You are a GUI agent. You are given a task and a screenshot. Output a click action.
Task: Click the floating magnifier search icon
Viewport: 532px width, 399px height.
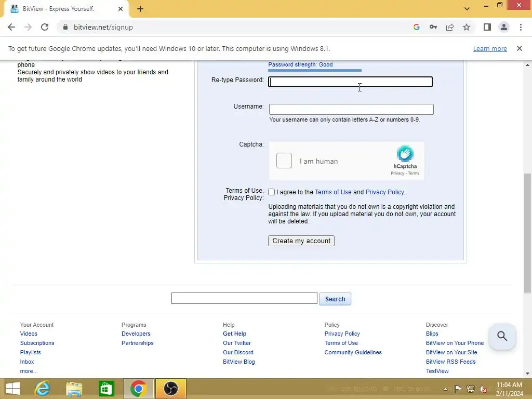(x=502, y=336)
